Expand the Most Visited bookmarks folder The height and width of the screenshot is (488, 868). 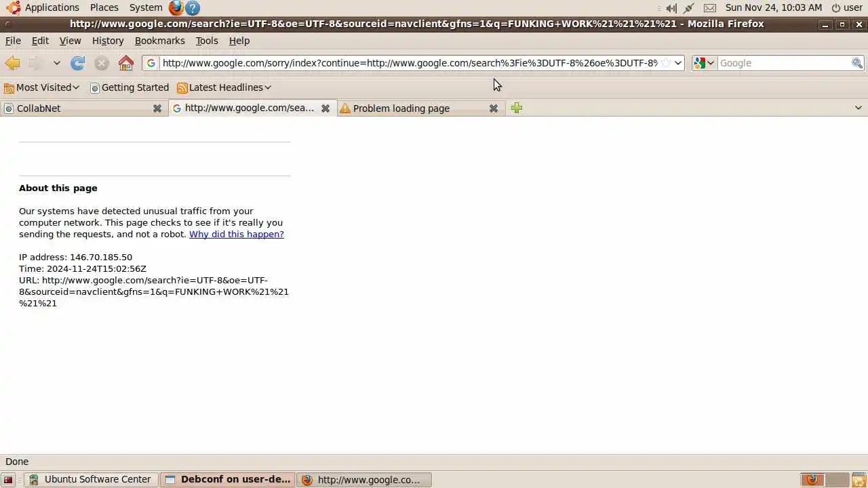click(x=42, y=87)
